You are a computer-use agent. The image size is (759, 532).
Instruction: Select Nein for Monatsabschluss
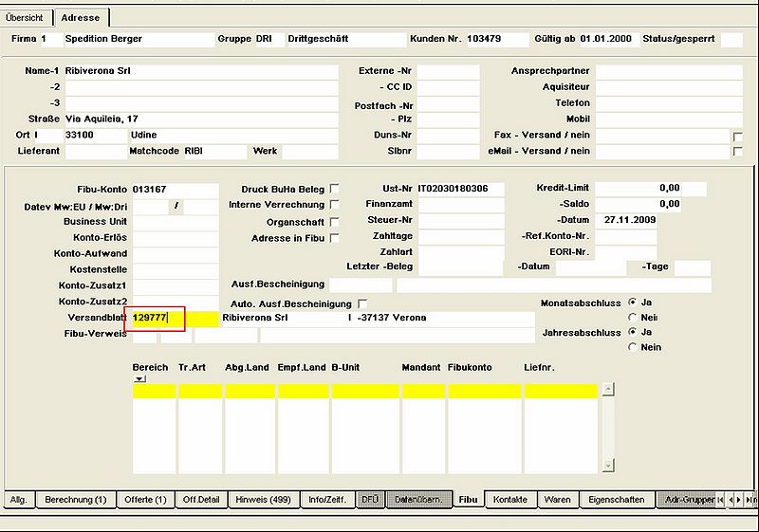[632, 318]
